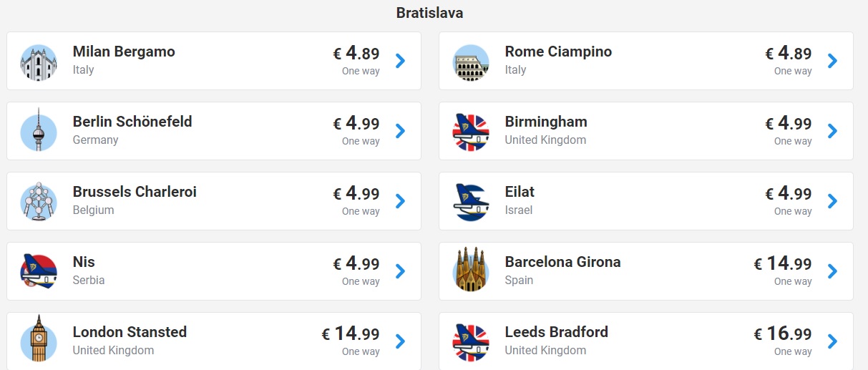Select the Berlin TV tower icon

[39, 130]
